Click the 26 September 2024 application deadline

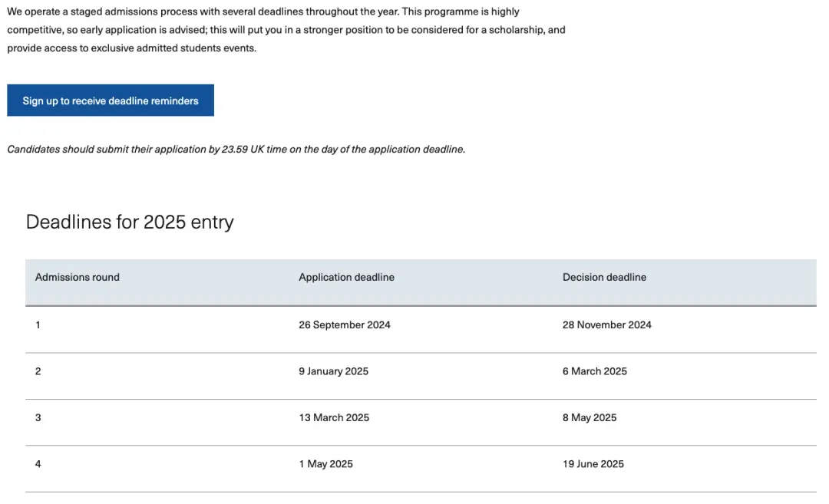tap(345, 324)
